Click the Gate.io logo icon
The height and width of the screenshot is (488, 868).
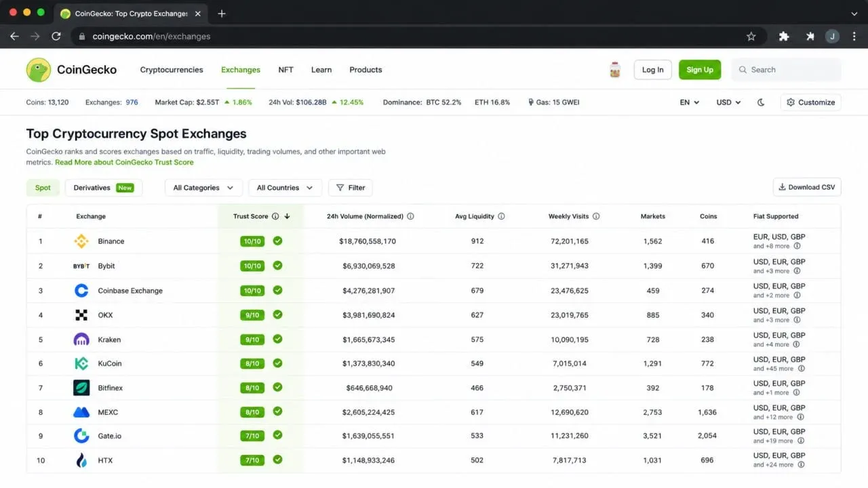pos(81,436)
